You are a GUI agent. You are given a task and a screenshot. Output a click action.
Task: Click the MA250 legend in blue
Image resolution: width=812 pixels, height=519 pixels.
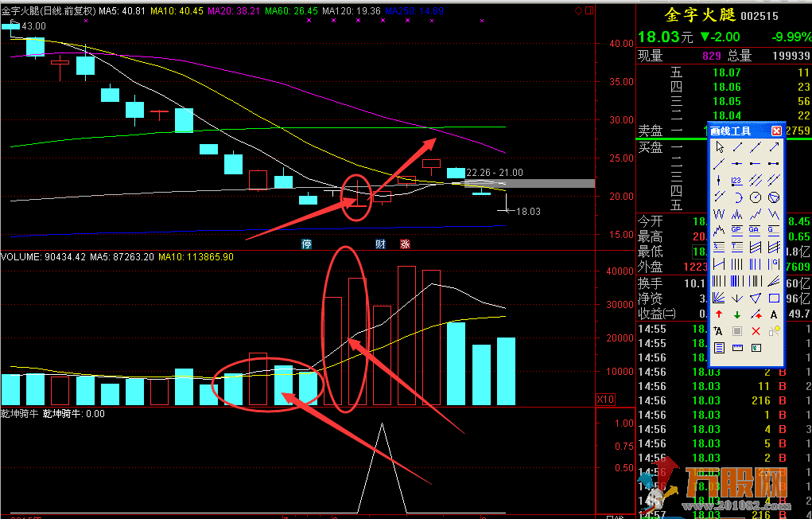click(414, 10)
